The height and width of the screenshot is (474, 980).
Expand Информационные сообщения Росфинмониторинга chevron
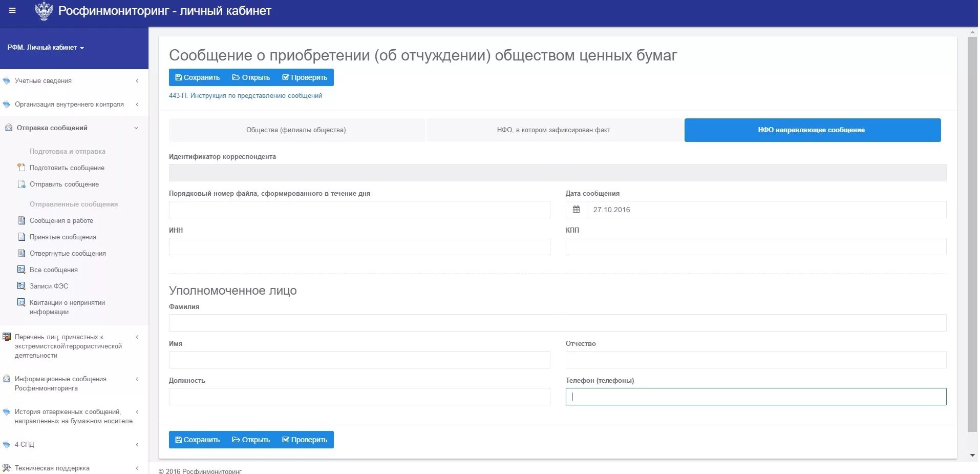tap(137, 379)
